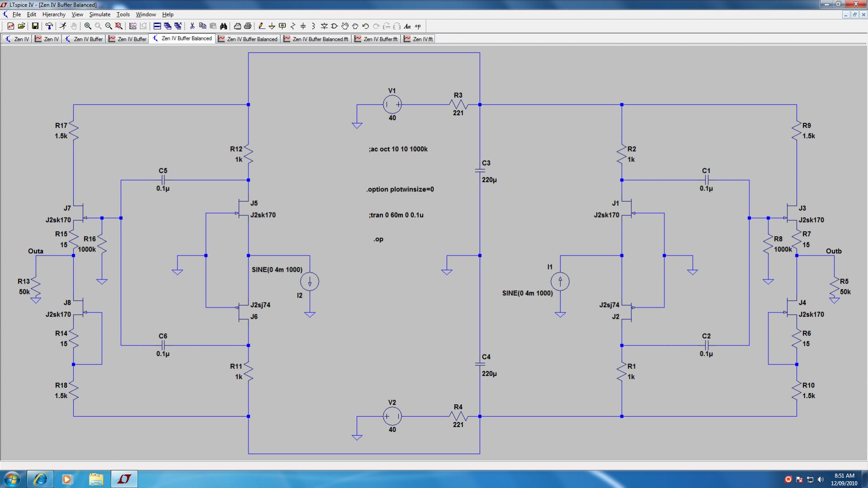Click the volume speaker tray icon
The width and height of the screenshot is (868, 488).
(x=820, y=479)
